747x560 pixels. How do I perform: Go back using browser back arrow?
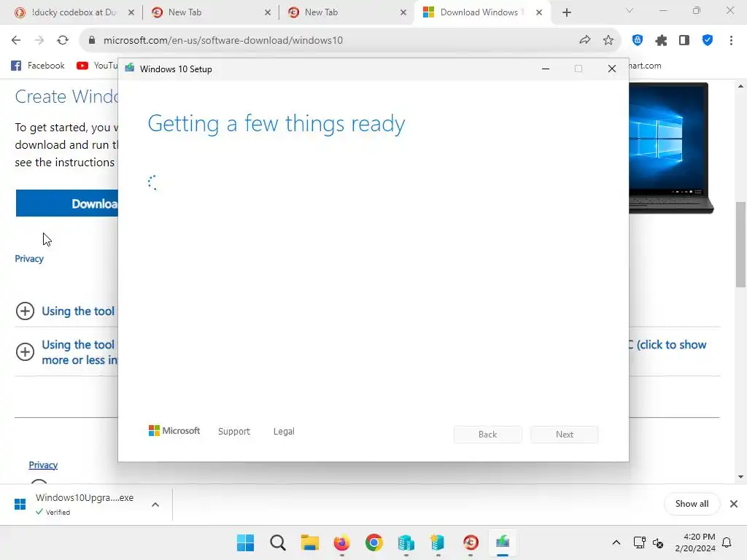16,40
